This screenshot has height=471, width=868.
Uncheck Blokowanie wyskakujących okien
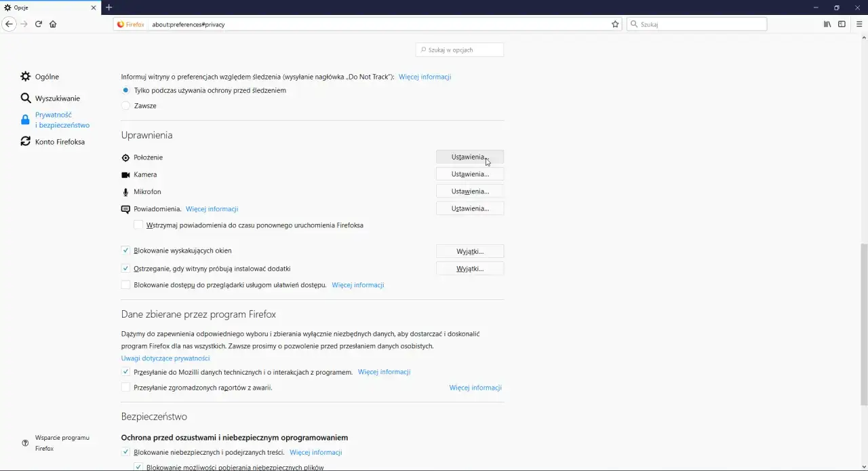pos(125,250)
